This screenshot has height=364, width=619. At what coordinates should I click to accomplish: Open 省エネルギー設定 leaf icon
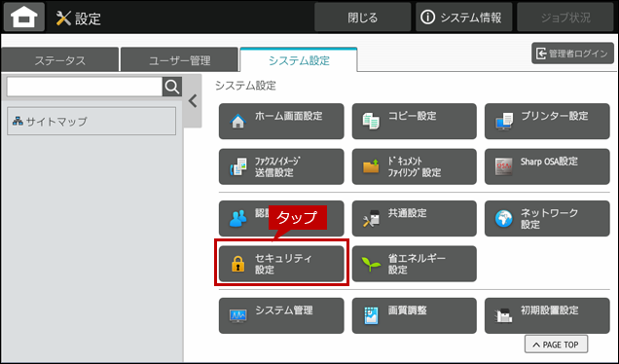click(371, 264)
